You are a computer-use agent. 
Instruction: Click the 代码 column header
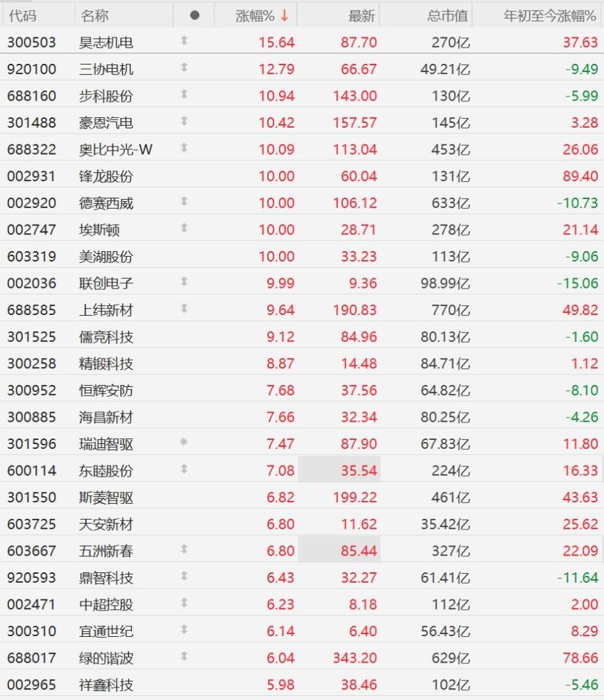click(x=22, y=16)
